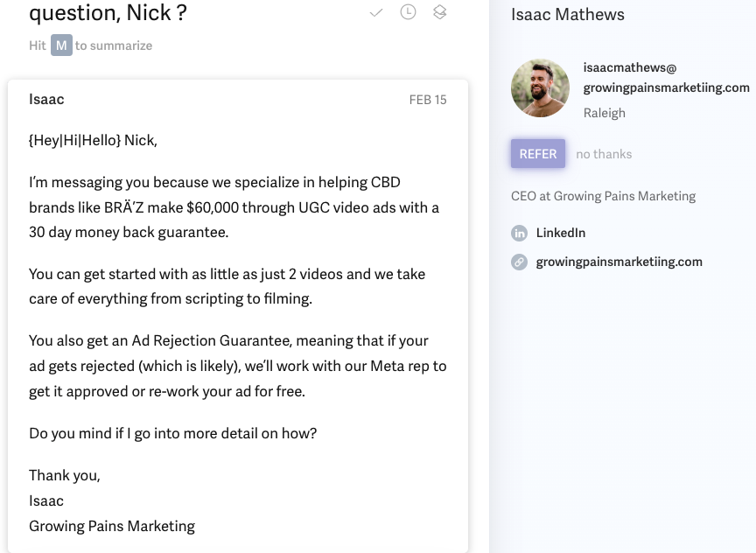Image resolution: width=756 pixels, height=553 pixels.
Task: Click the 'to summarize' hint text
Action: click(x=114, y=45)
